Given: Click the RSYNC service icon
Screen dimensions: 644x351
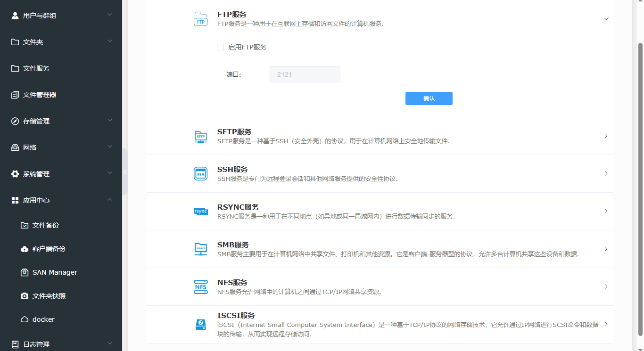Looking at the screenshot, I should click(201, 211).
